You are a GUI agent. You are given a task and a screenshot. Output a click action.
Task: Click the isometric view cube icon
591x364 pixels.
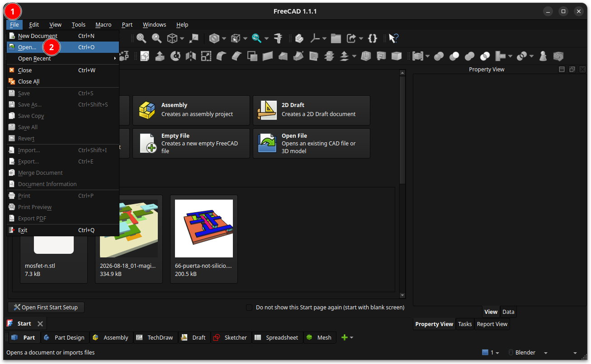[x=172, y=38]
